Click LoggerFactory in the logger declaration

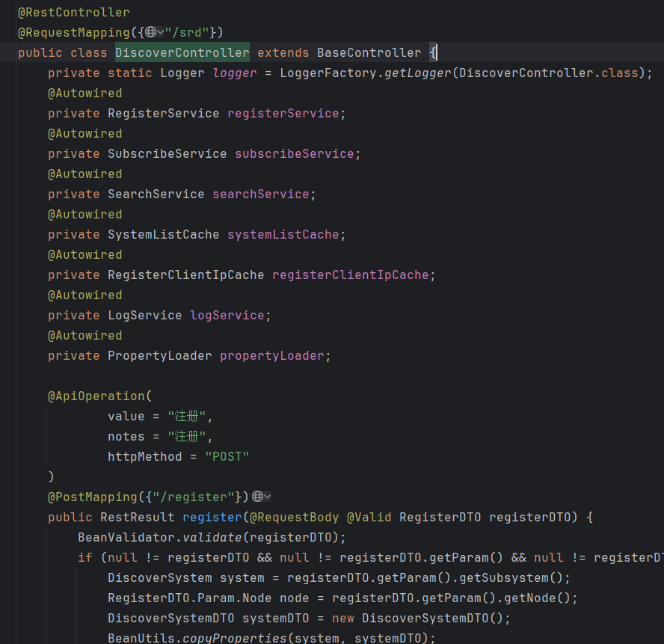point(328,73)
